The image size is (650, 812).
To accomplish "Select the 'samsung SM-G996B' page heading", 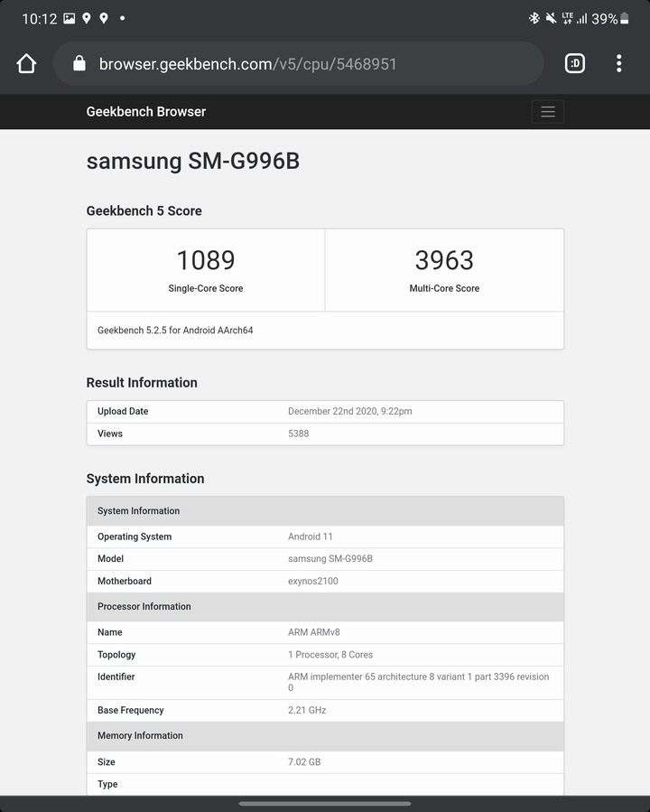I will [x=193, y=161].
